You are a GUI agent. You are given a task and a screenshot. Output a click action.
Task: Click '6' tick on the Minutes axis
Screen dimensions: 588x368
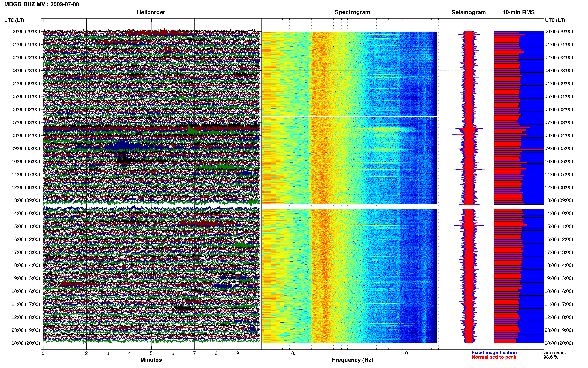(x=173, y=353)
